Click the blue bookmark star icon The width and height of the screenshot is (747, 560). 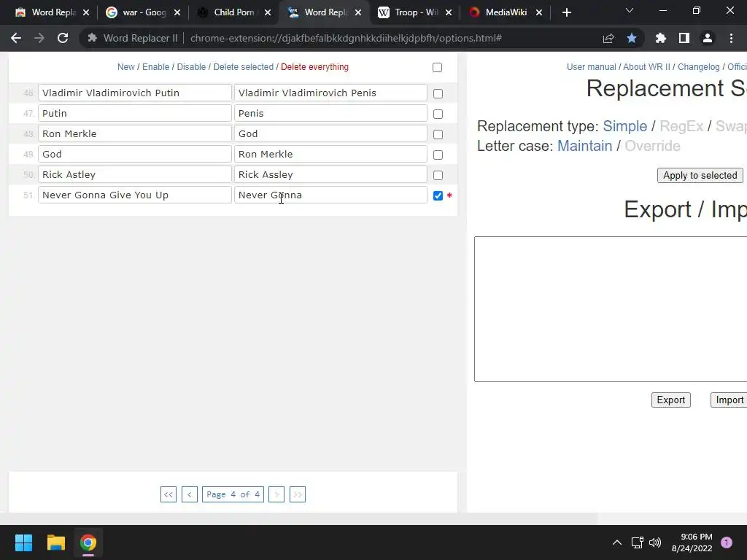632,38
